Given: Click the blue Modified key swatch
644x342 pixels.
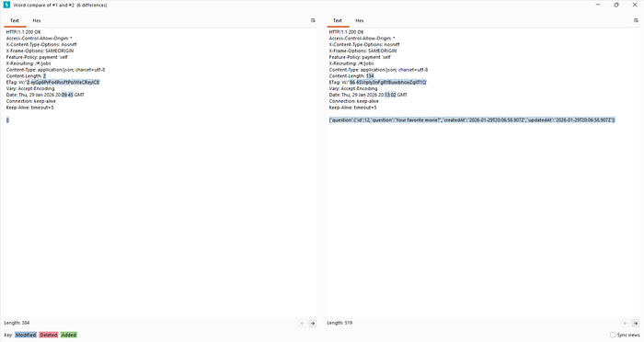Looking at the screenshot, I should click(x=26, y=335).
